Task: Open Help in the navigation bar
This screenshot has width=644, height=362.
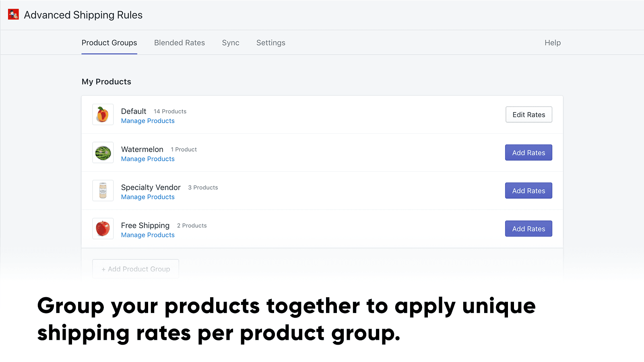Action: (552, 43)
